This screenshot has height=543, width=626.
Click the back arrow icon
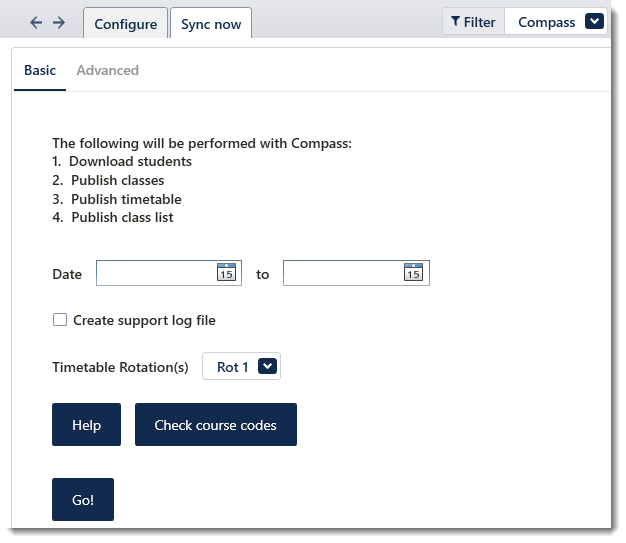point(36,22)
